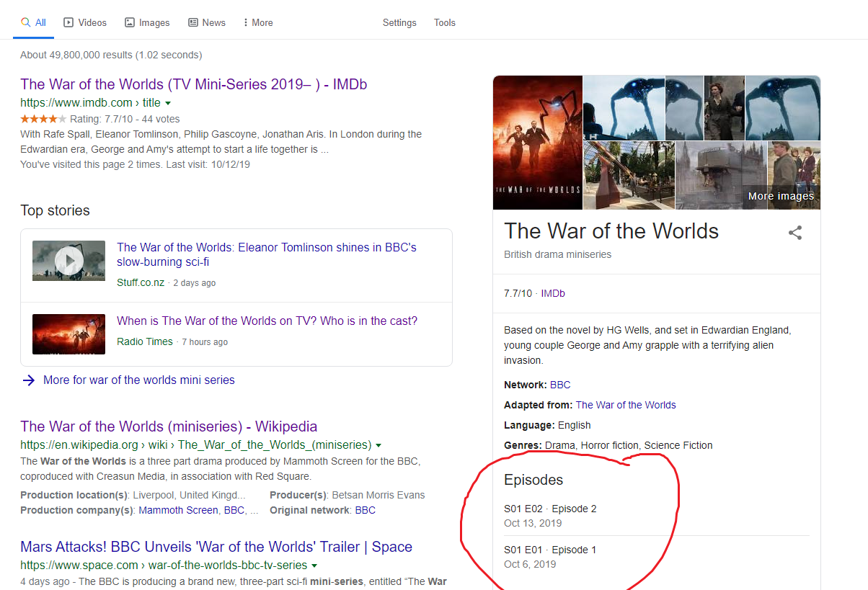Click the Top stories heading
This screenshot has width=868, height=590.
(56, 210)
